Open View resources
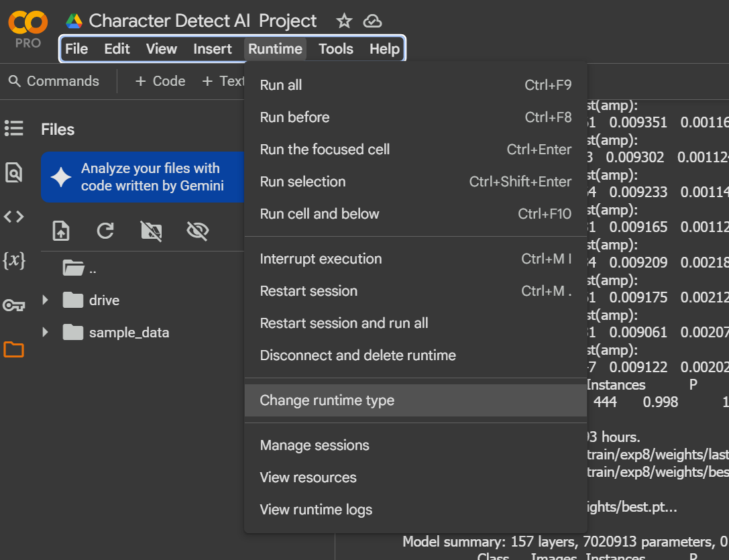 coord(416,478)
